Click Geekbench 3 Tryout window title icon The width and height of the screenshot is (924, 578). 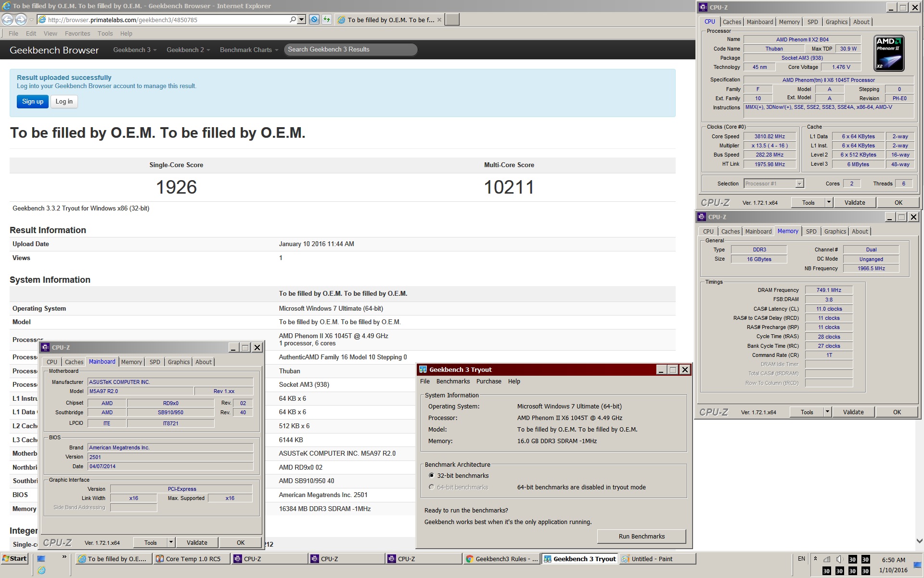[423, 369]
